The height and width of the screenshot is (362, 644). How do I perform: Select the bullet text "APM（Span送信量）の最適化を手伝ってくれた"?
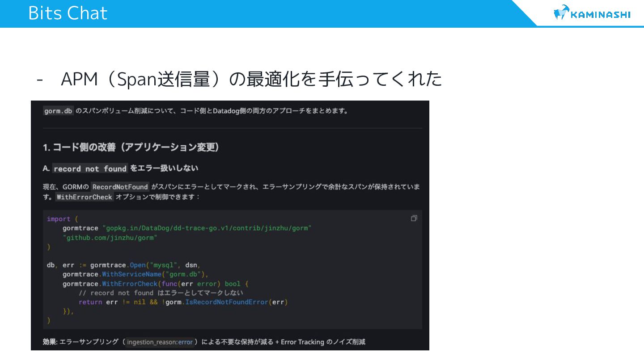click(251, 79)
